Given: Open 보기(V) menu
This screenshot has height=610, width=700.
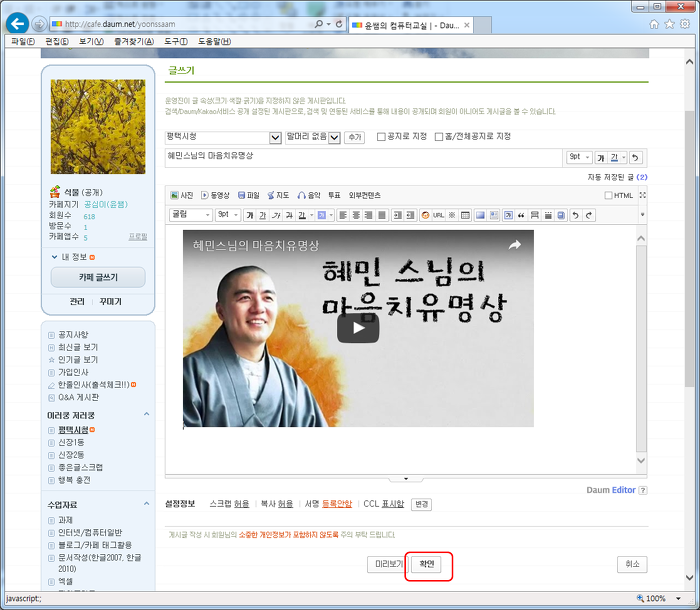Looking at the screenshot, I should (91, 42).
